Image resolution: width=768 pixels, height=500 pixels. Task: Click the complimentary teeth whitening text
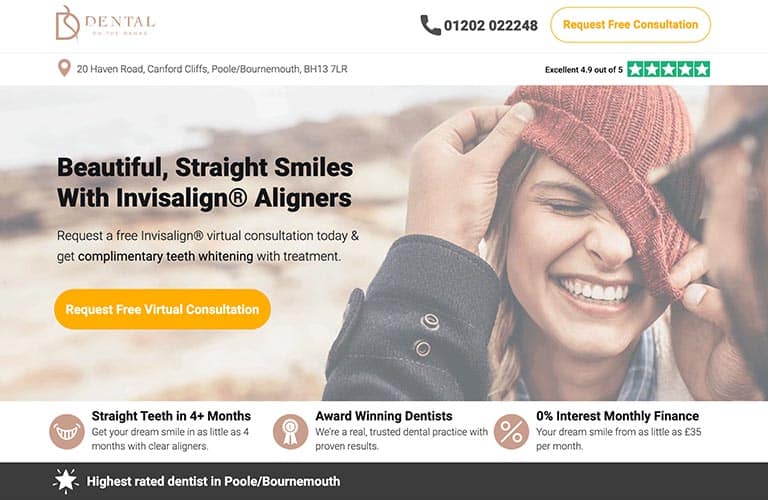(166, 256)
